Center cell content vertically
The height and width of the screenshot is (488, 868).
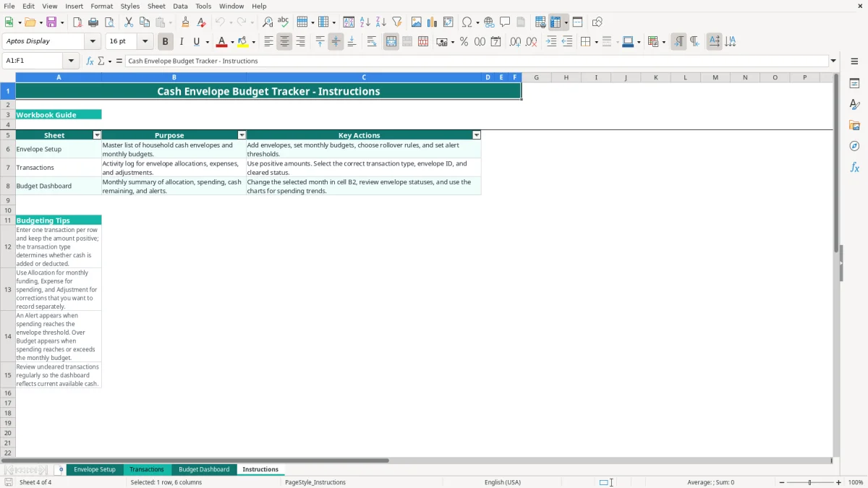pyautogui.click(x=336, y=42)
